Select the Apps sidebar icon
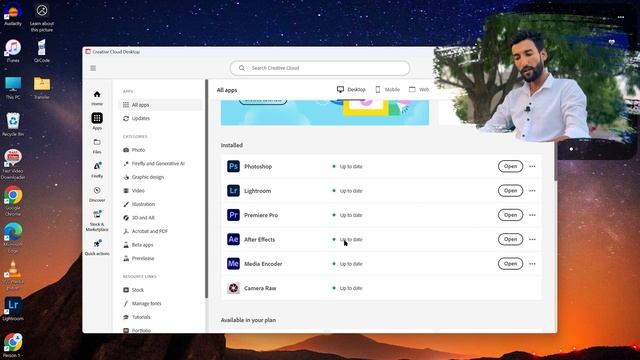This screenshot has height=360, width=640. 97,121
